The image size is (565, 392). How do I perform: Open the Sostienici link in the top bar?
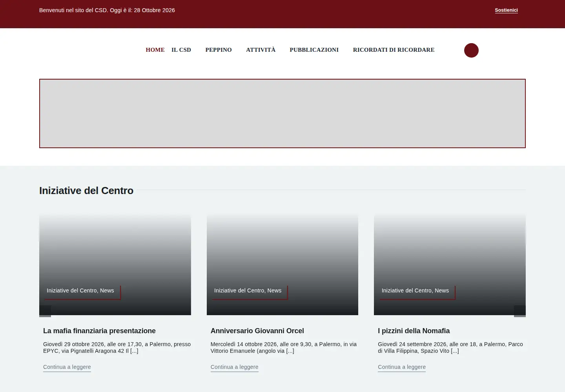506,10
